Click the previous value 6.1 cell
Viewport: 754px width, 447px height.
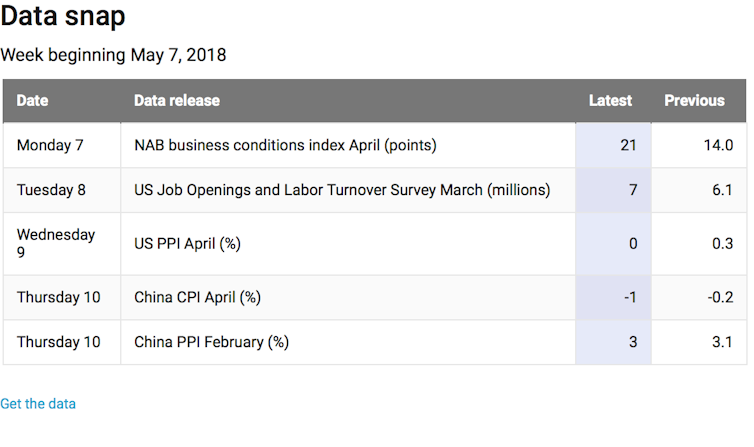pyautogui.click(x=722, y=190)
